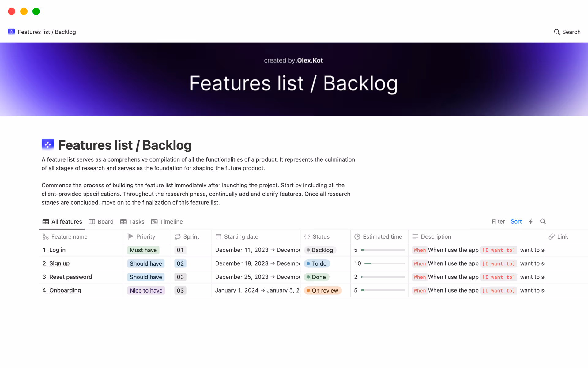This screenshot has height=368, width=588.
Task: Click the "Must have" priority tag
Action: [143, 250]
